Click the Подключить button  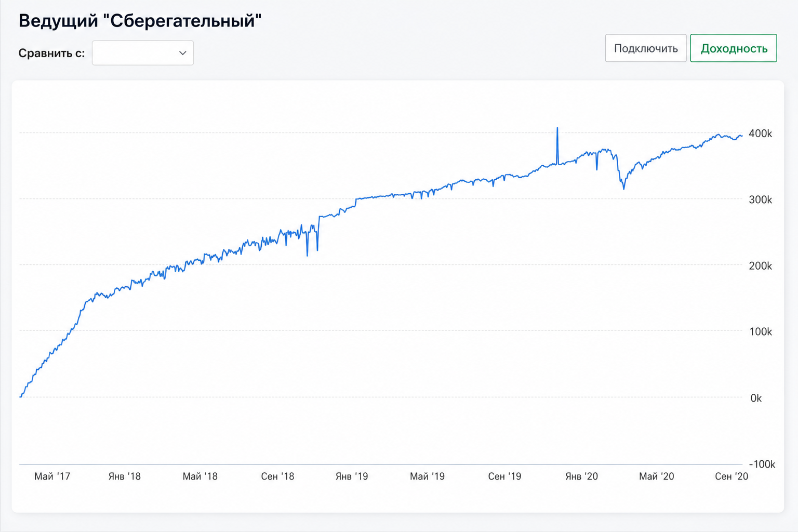[x=646, y=48]
